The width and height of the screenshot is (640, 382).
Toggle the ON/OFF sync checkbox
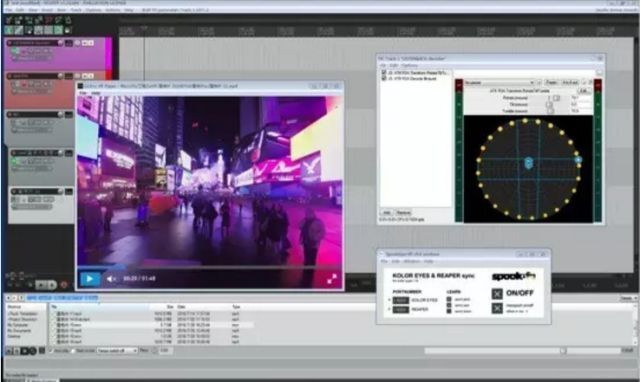497,293
